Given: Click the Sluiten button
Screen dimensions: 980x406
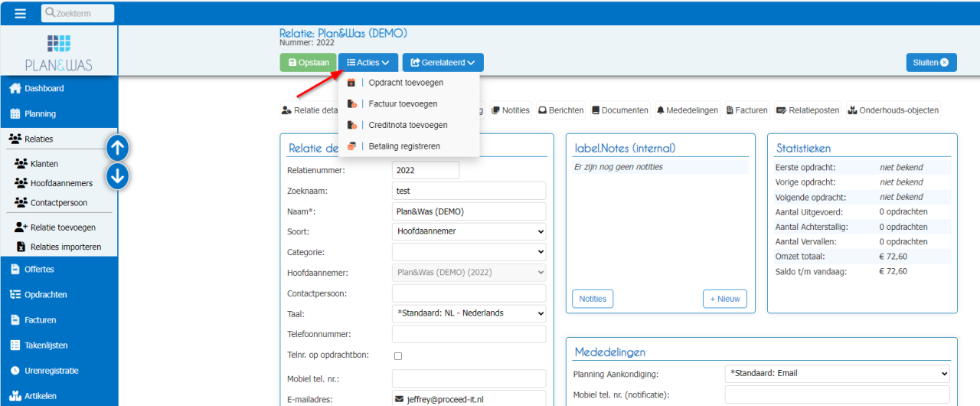Looking at the screenshot, I should click(931, 63).
